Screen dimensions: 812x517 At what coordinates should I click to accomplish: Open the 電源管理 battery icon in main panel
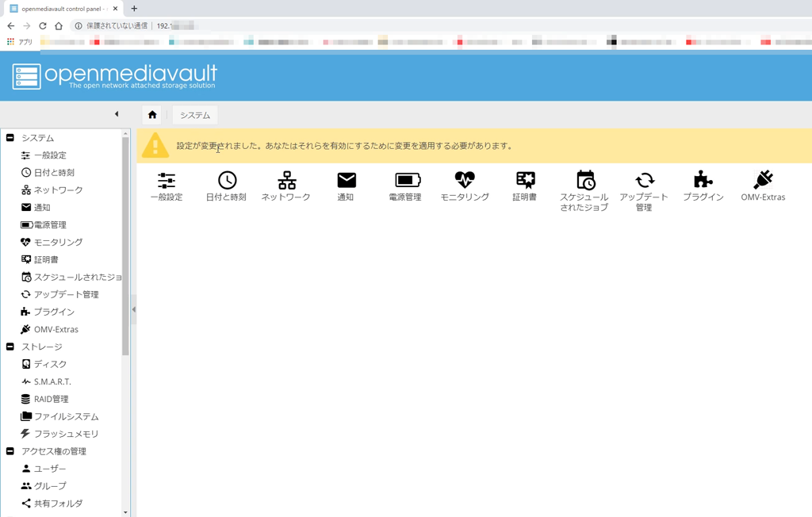pos(406,181)
